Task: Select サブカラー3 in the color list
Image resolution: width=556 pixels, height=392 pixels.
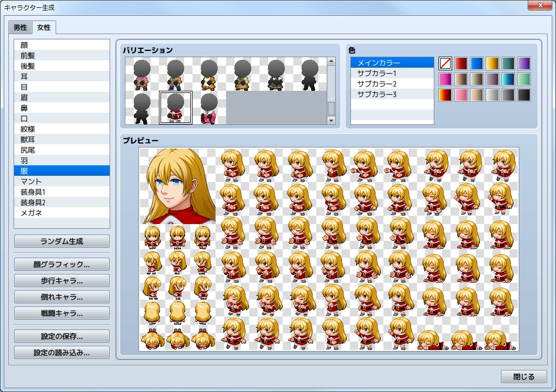Action: pyautogui.click(x=392, y=94)
